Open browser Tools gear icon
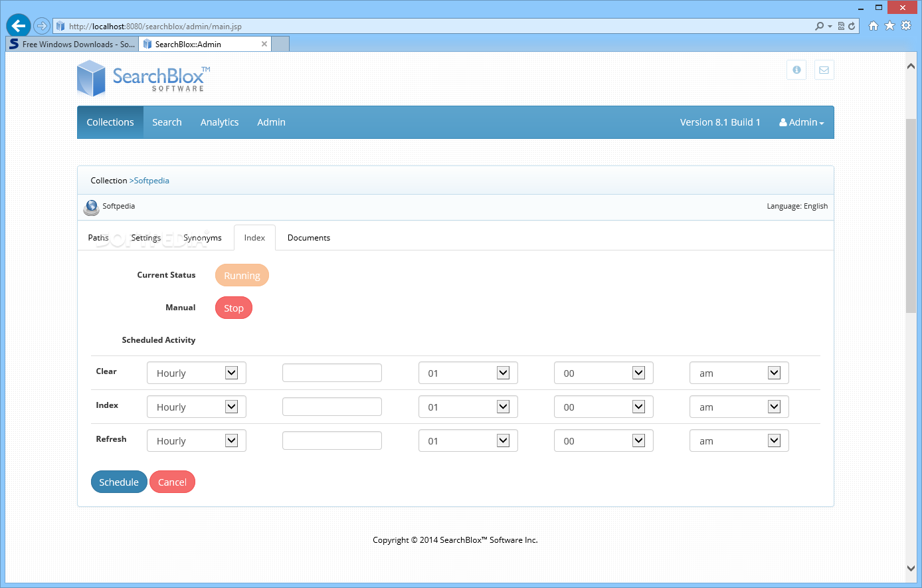 point(906,26)
